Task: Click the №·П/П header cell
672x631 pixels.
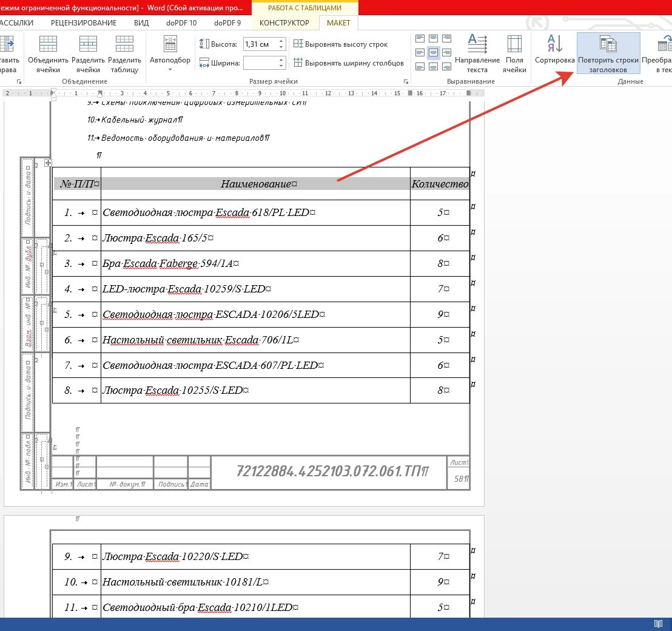Action: click(x=76, y=183)
